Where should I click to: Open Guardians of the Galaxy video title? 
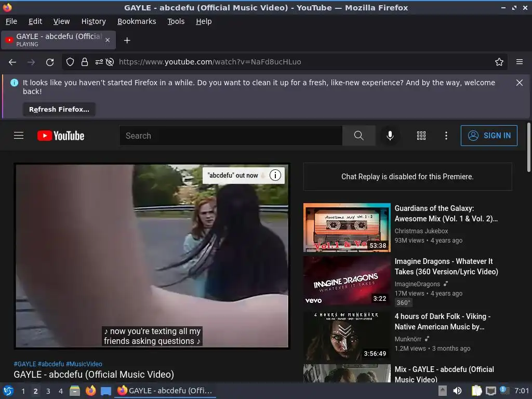coord(446,214)
